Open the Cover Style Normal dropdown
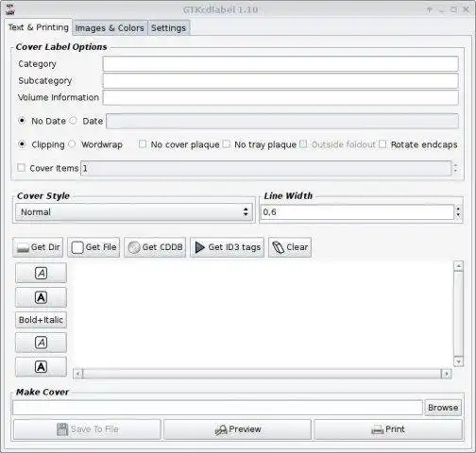The height and width of the screenshot is (453, 476). (x=134, y=212)
